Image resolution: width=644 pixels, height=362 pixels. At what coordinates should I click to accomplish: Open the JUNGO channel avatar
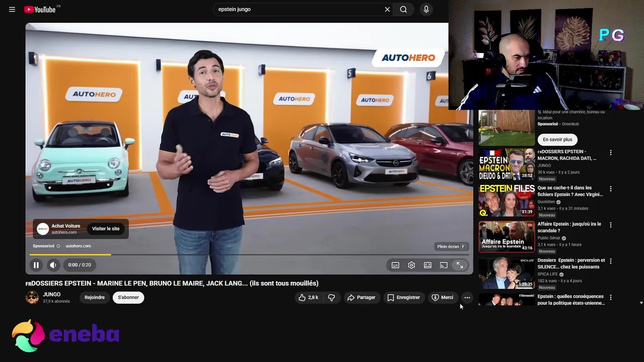32,297
